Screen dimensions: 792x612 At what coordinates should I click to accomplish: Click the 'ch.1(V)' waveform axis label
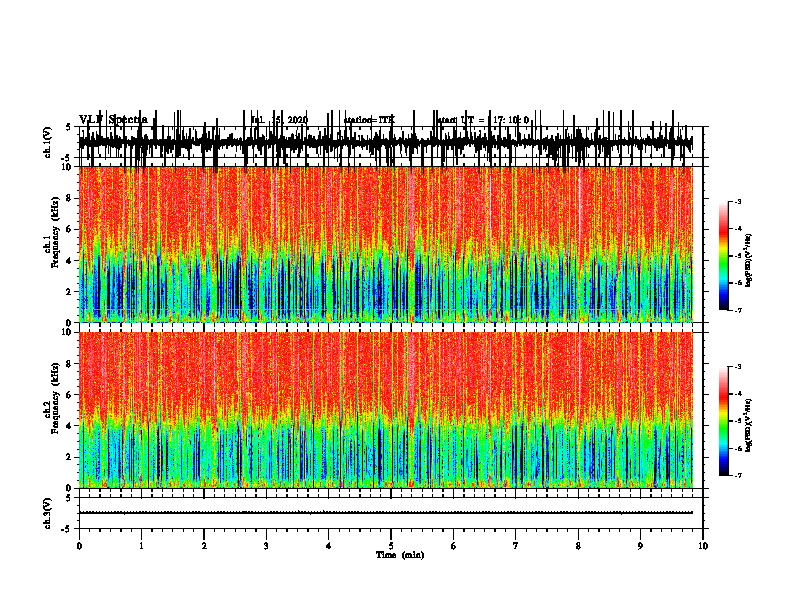[47, 142]
